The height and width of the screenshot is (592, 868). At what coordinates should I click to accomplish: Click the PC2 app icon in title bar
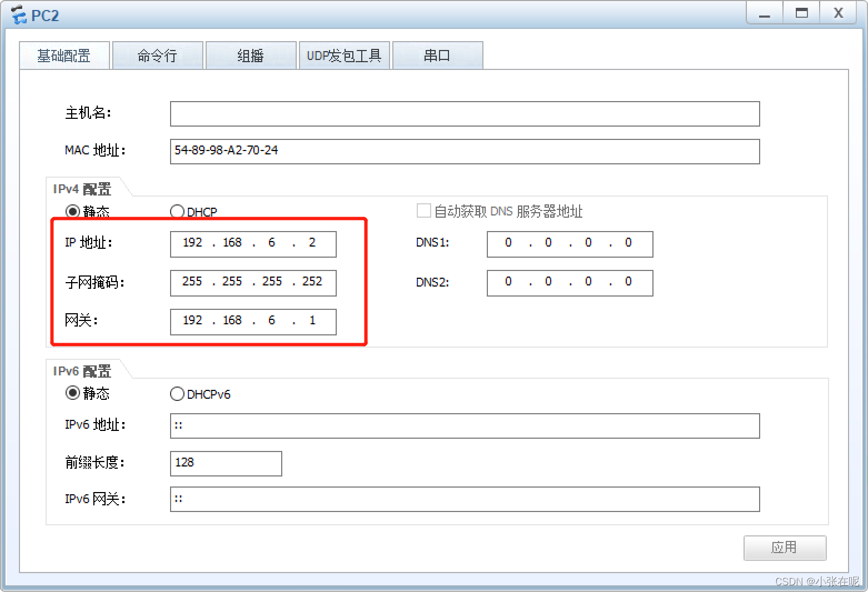(19, 15)
